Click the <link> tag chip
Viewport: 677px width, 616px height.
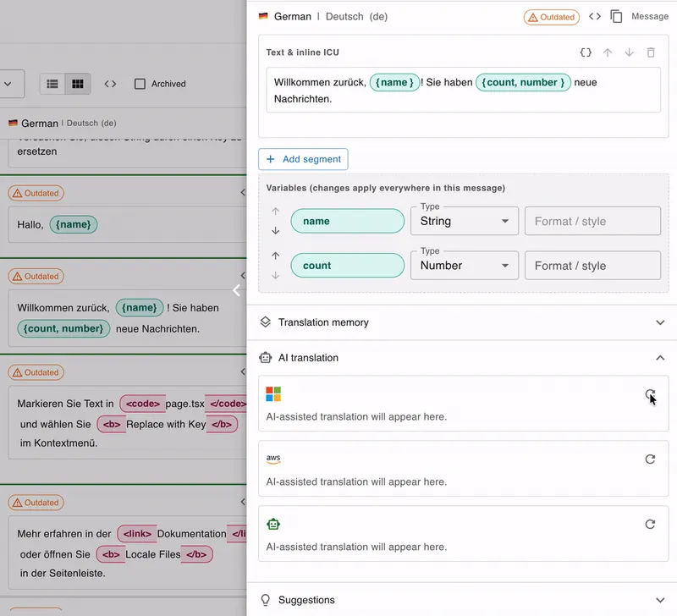pyautogui.click(x=137, y=534)
